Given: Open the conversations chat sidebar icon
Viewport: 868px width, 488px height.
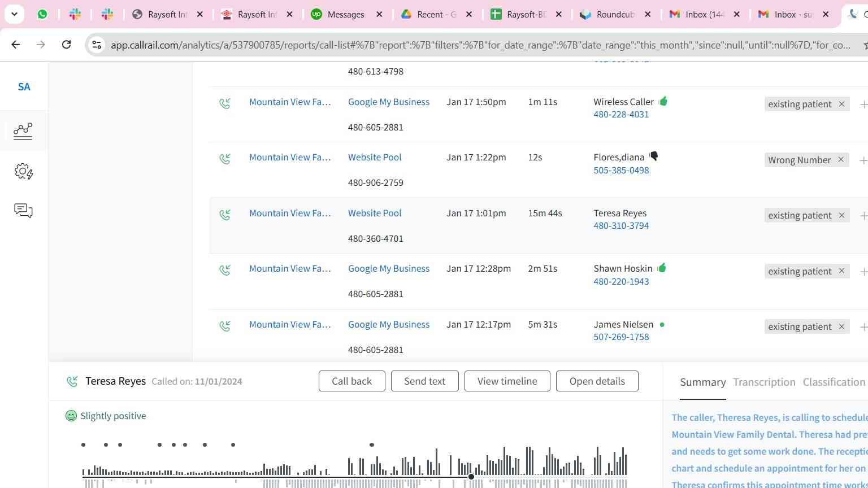Looking at the screenshot, I should tap(23, 211).
